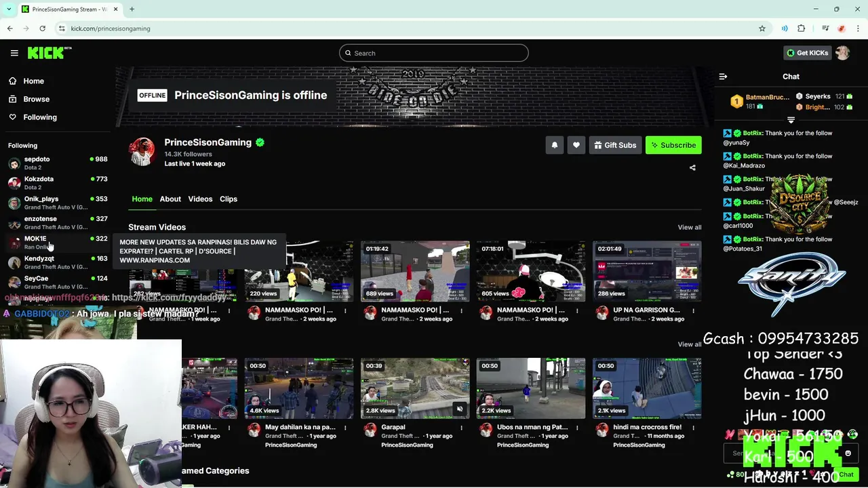Open the 2.1K views clip thumbnail

pyautogui.click(x=647, y=388)
